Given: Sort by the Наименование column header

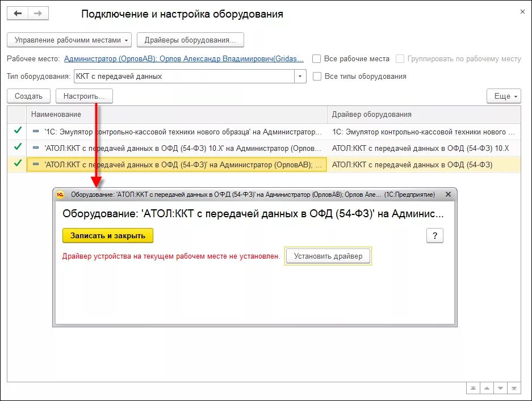Looking at the screenshot, I should 177,114.
